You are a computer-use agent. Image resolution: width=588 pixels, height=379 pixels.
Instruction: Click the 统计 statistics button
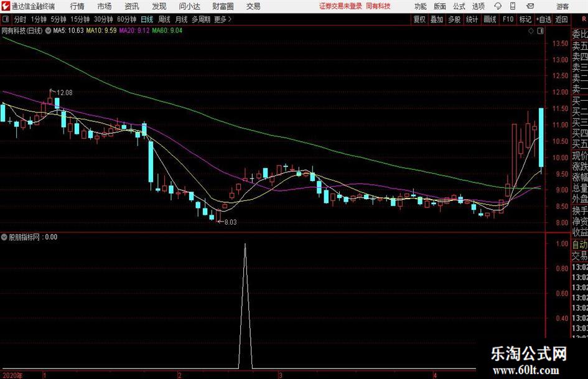coord(472,19)
